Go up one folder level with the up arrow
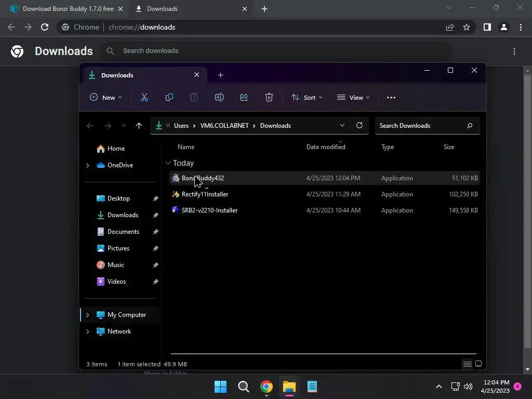This screenshot has height=399, width=532. [139, 126]
